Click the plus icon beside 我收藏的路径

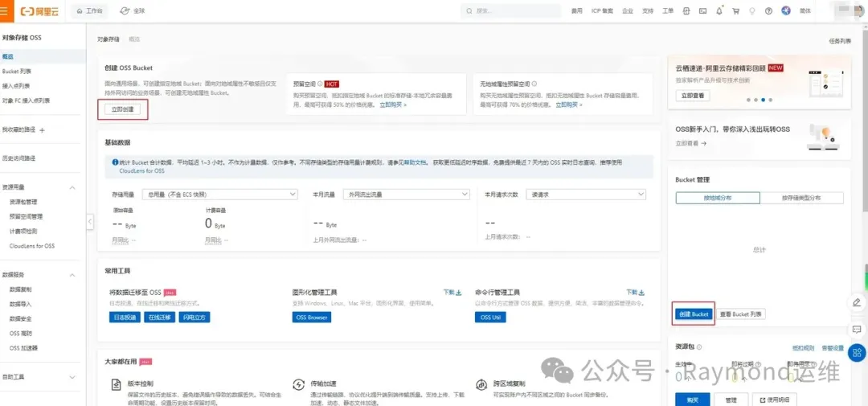(x=42, y=129)
